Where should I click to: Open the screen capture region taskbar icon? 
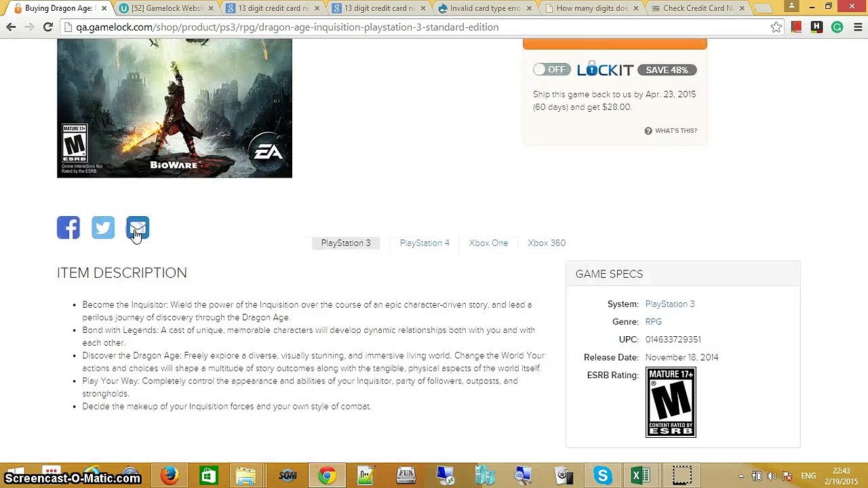682,475
